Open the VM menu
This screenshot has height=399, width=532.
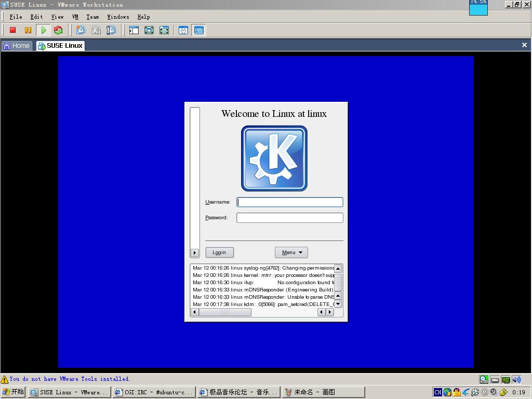point(75,17)
